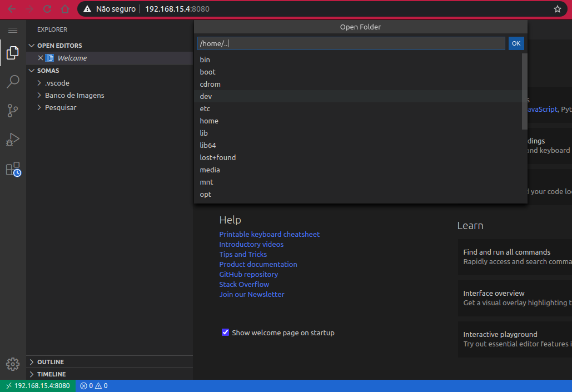Expand the Banco de Imagens folder

[39, 95]
